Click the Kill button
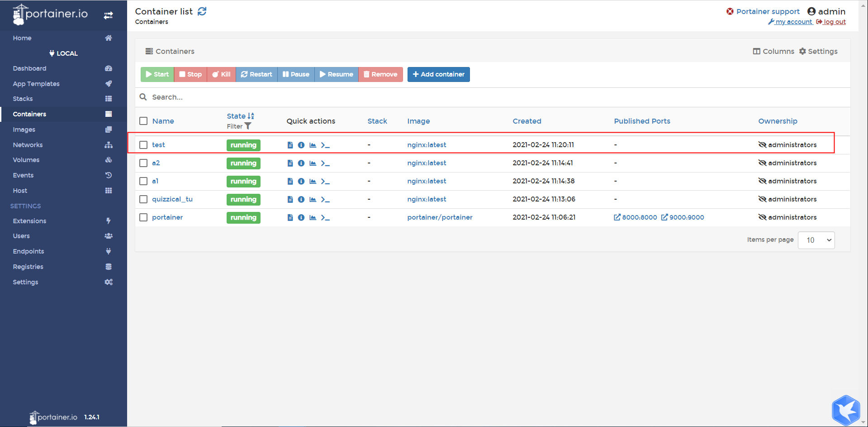This screenshot has height=427, width=868. pos(222,74)
